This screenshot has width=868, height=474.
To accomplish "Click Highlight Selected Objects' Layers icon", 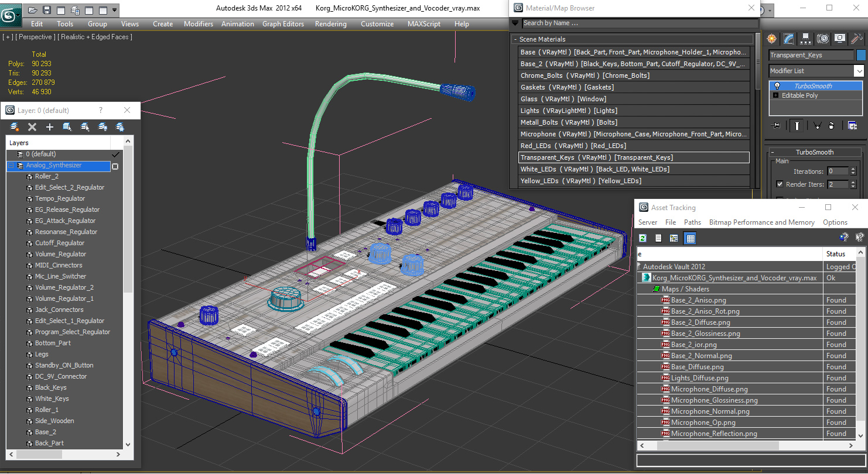I will coord(85,126).
